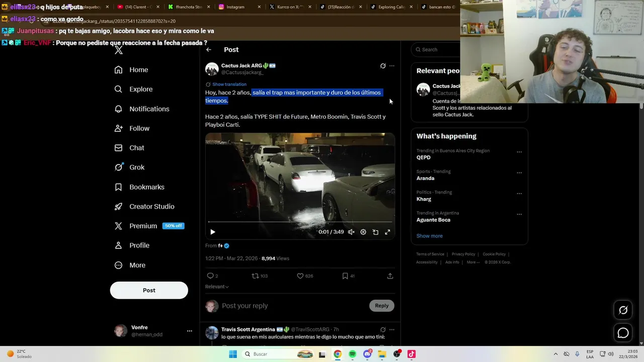The image size is (644, 362).
Task: Open options for QEPD trend
Action: tap(519, 152)
